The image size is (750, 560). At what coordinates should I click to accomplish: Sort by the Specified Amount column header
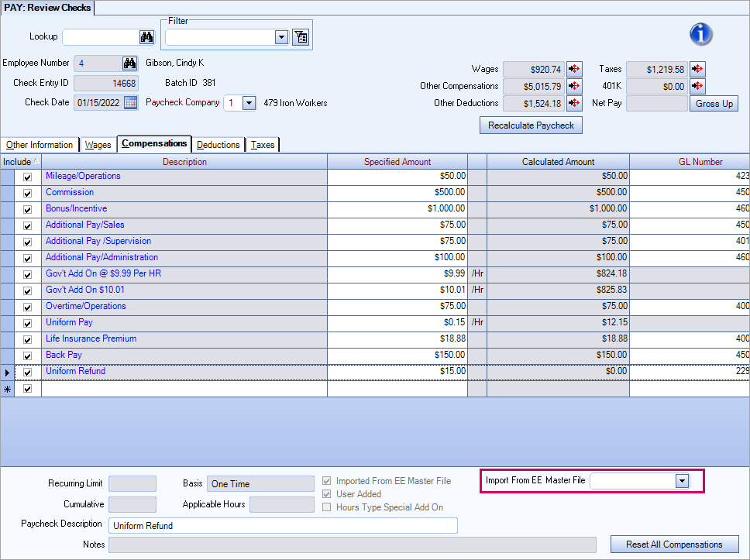click(x=397, y=162)
